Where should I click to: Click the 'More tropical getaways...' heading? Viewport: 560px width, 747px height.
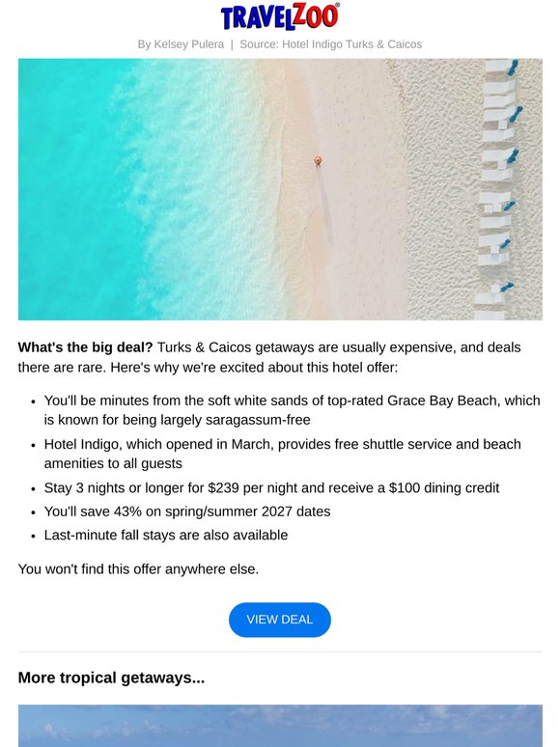click(112, 678)
